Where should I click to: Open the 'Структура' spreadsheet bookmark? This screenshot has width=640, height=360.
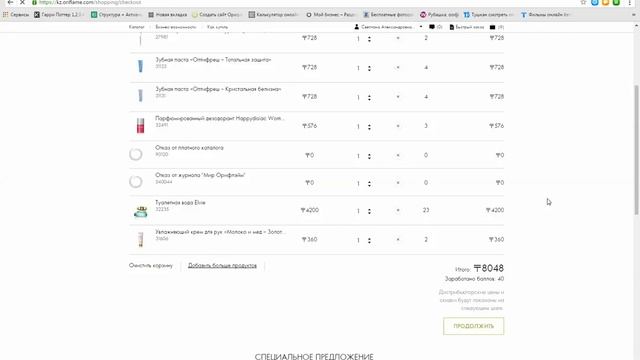pyautogui.click(x=116, y=15)
